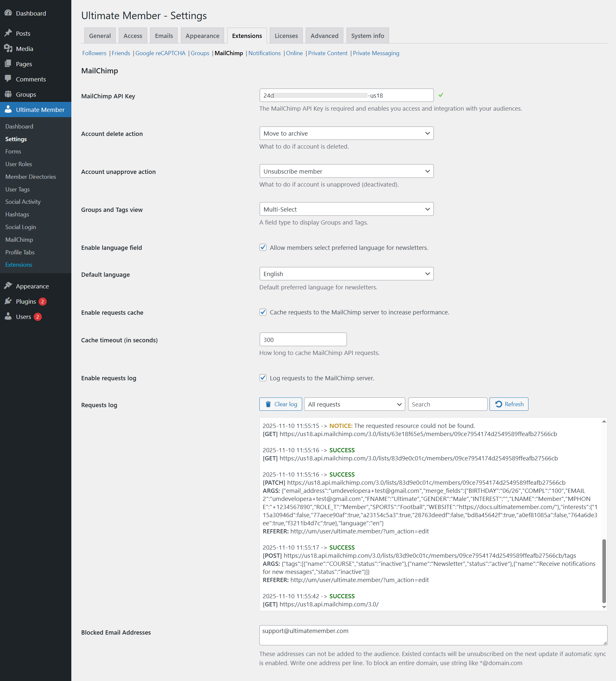Click the circular arrow Refresh icon
The image size is (616, 681).
point(499,404)
